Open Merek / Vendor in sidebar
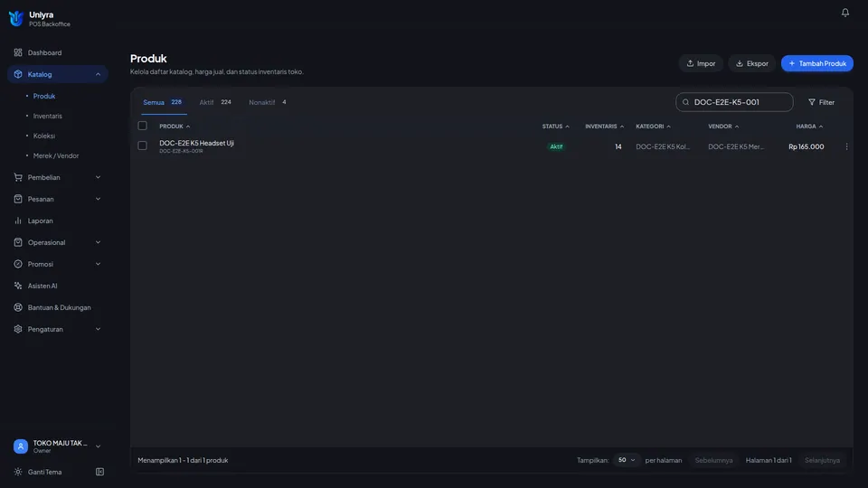The height and width of the screenshot is (488, 868). coord(56,155)
